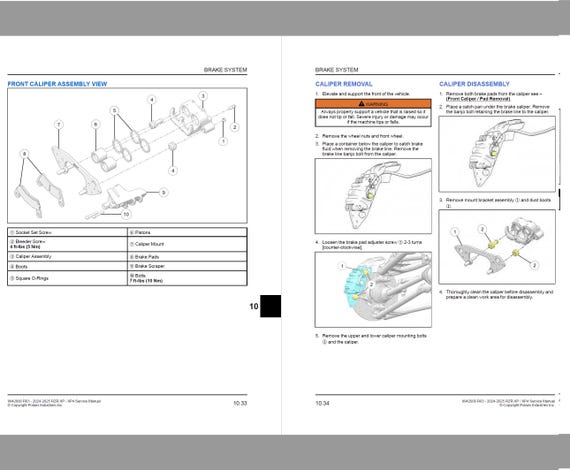Select the Bolts 7 ft-lbs table cell
Image resolution: width=570 pixels, height=470 pixels.
tap(187, 278)
